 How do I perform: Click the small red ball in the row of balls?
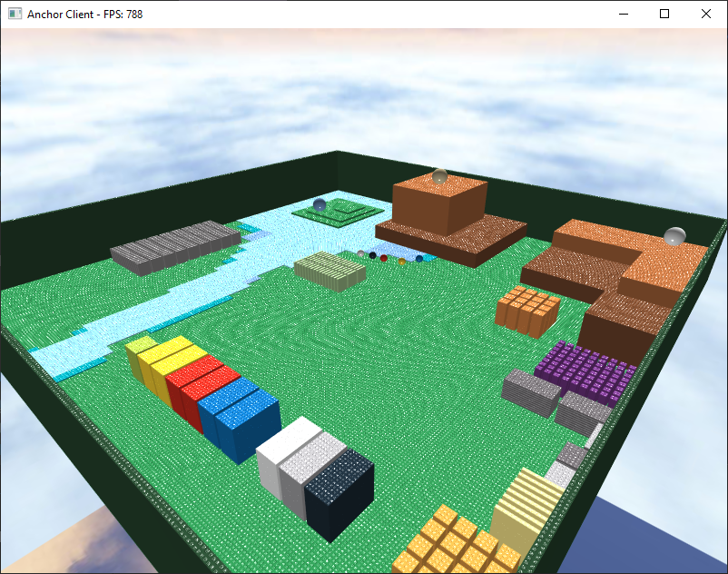[x=383, y=258]
